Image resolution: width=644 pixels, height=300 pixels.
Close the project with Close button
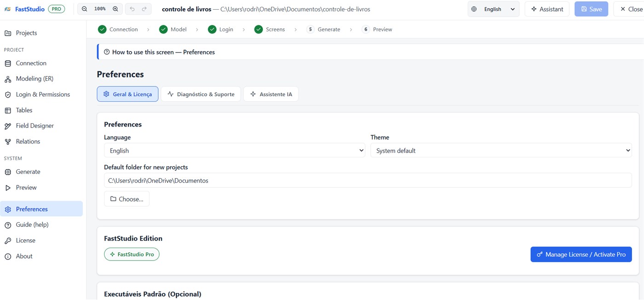(x=629, y=9)
